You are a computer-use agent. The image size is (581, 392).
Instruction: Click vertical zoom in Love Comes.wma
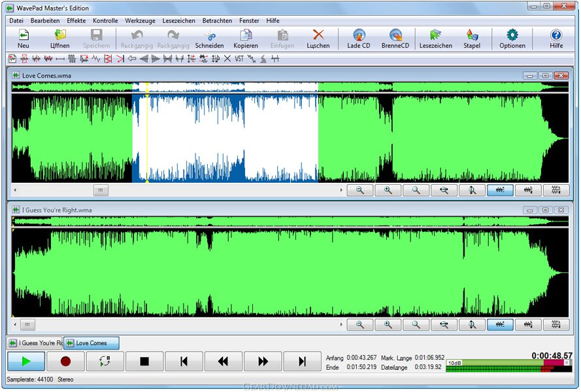[x=472, y=190]
